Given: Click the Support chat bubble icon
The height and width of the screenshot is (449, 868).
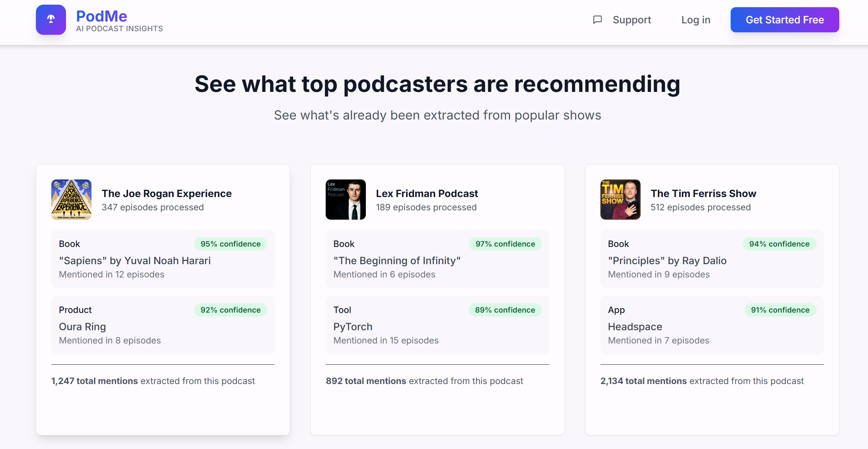Looking at the screenshot, I should click(597, 20).
